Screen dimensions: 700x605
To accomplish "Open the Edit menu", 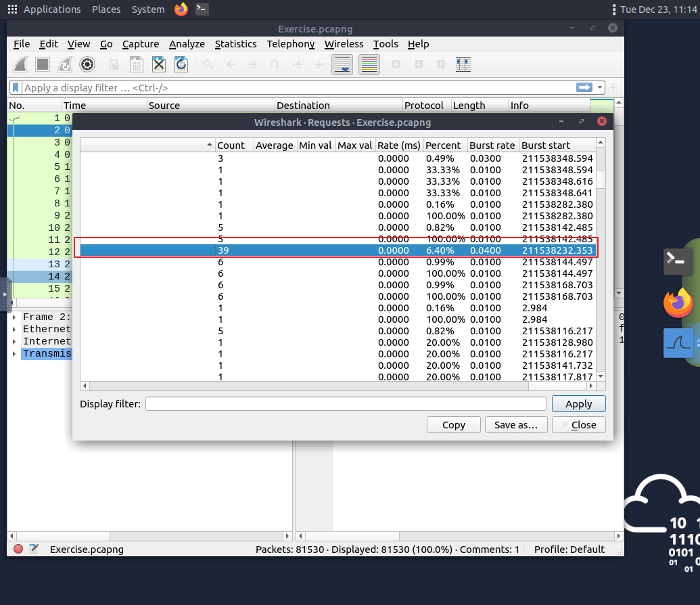I will pyautogui.click(x=49, y=44).
